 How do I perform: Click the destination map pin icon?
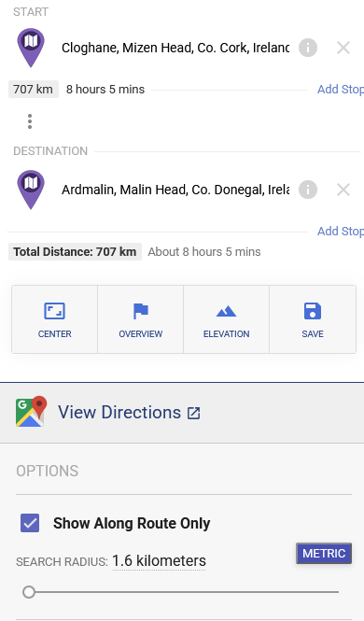pos(31,190)
